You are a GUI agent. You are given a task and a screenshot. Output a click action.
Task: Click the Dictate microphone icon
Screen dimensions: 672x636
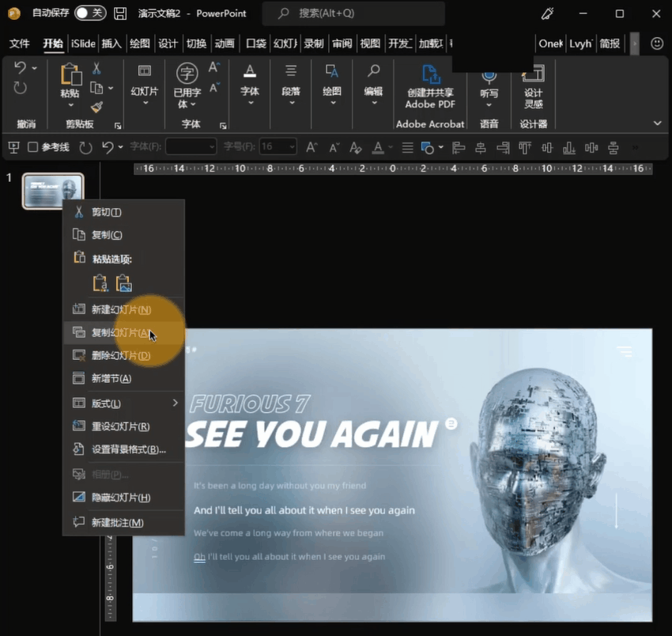[489, 77]
